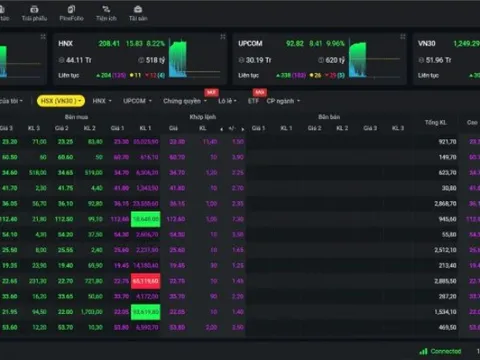Open the Tài sản assets icon

pos(138,9)
